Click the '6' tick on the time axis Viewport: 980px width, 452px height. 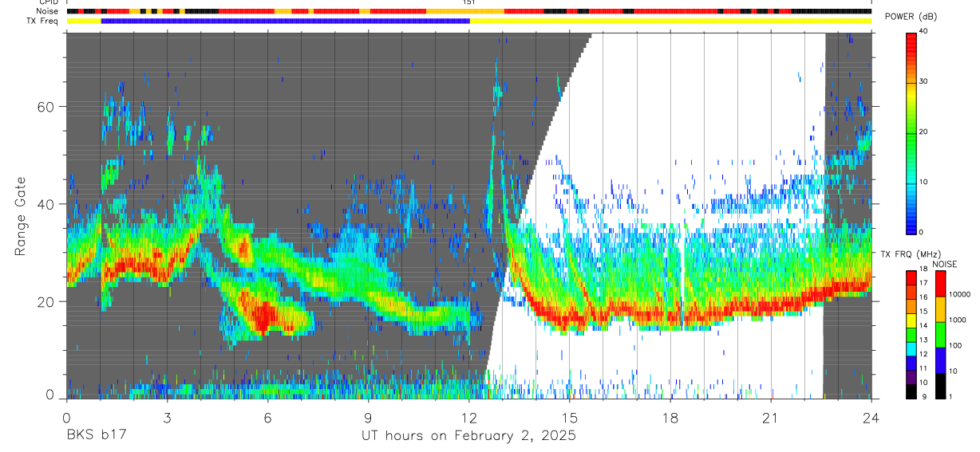tap(268, 418)
